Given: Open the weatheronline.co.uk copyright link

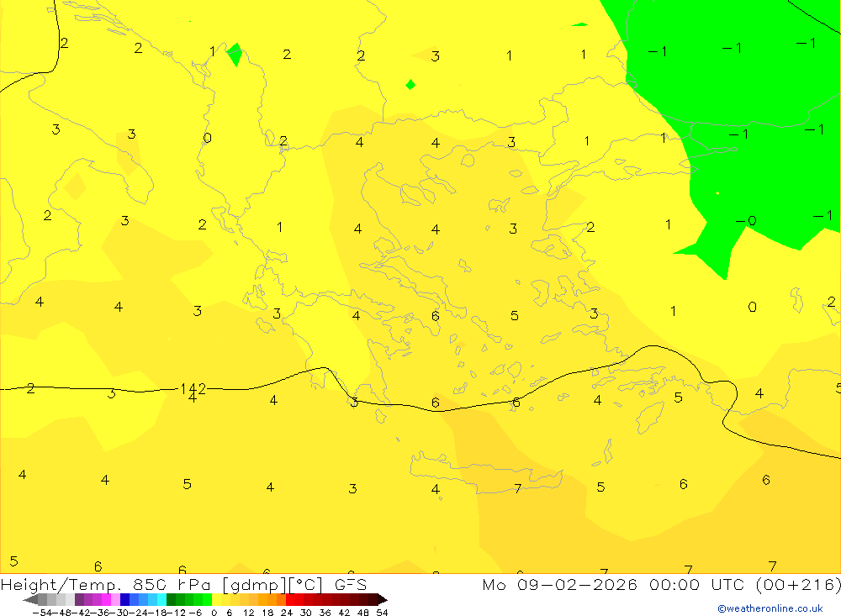Looking at the screenshot, I should (x=770, y=608).
